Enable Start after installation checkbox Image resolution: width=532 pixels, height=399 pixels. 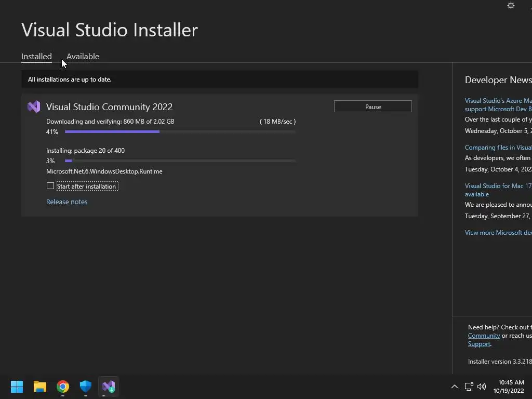tap(50, 186)
